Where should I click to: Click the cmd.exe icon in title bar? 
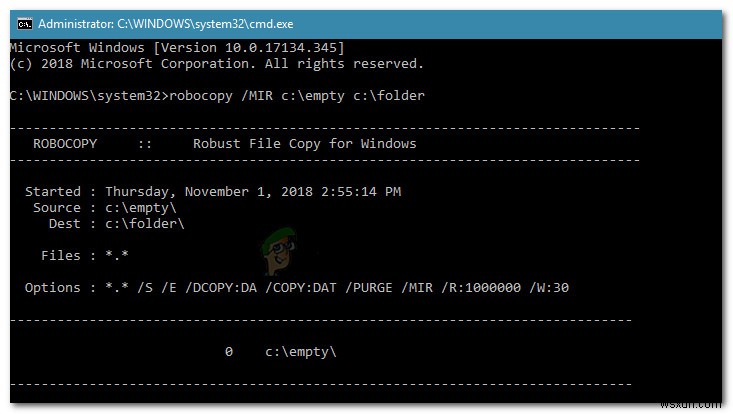point(24,22)
